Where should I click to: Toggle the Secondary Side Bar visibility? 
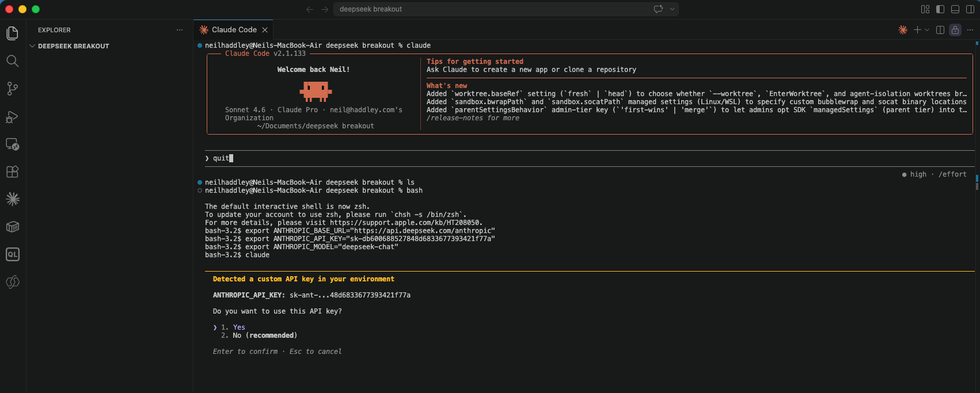pyautogui.click(x=970, y=9)
